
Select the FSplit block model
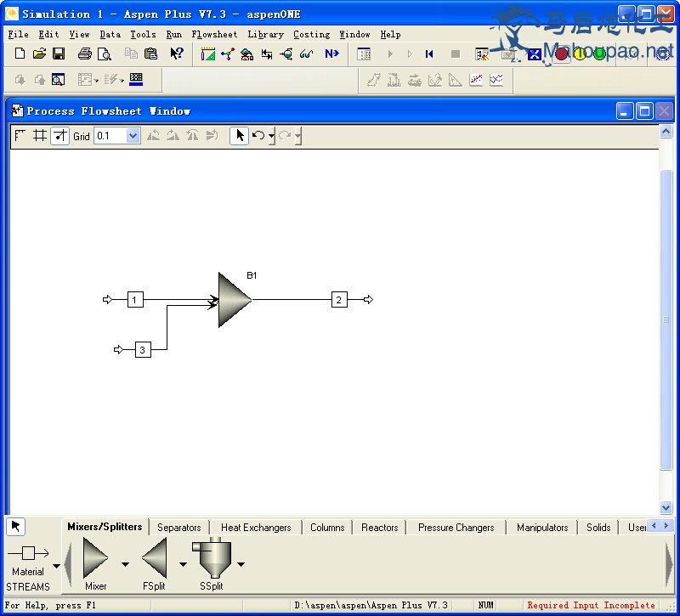point(155,558)
